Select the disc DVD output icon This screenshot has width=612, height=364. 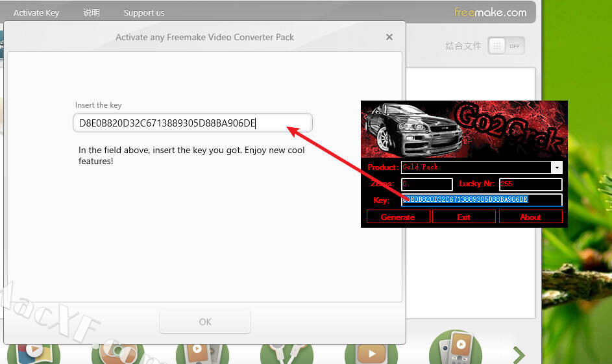coord(118,354)
